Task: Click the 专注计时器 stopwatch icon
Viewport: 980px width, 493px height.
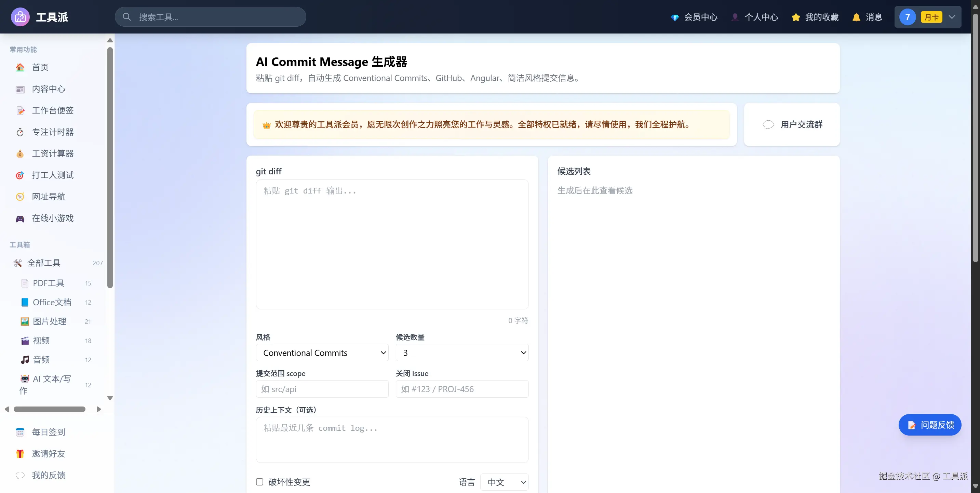Action: click(x=20, y=132)
